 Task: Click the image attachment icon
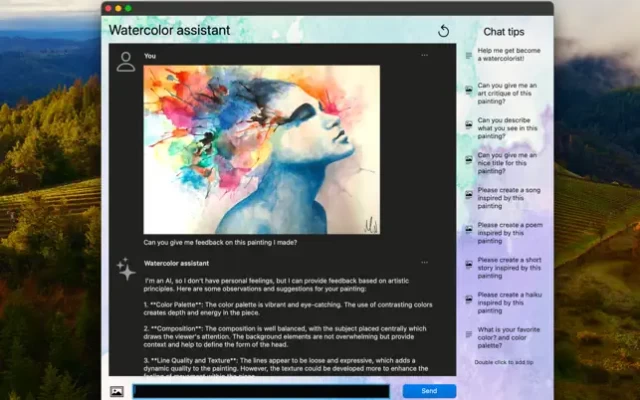(117, 391)
